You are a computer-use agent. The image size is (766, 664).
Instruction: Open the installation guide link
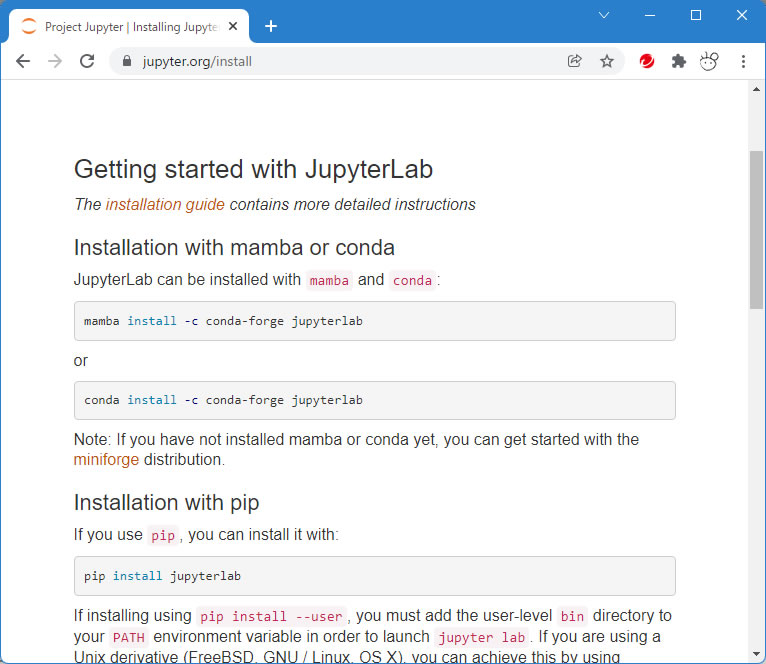click(x=165, y=205)
